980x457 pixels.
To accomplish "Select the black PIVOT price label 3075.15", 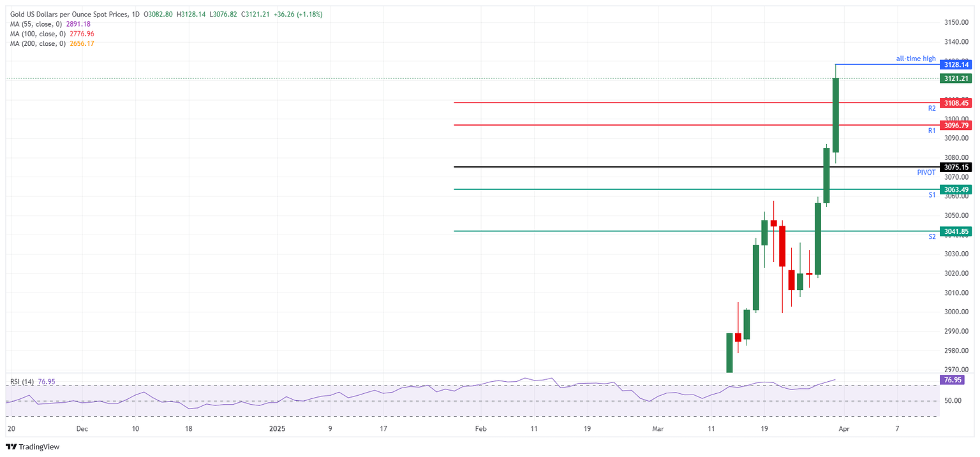I will (956, 167).
